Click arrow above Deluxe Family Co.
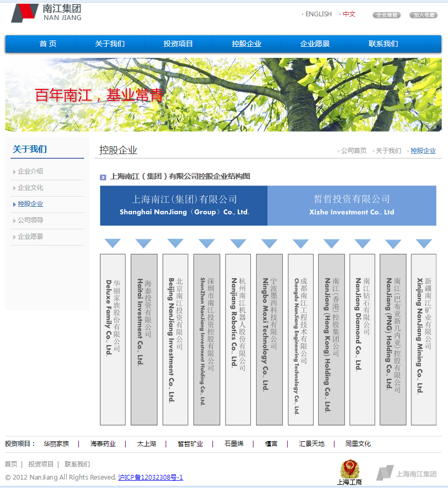 pos(113,243)
